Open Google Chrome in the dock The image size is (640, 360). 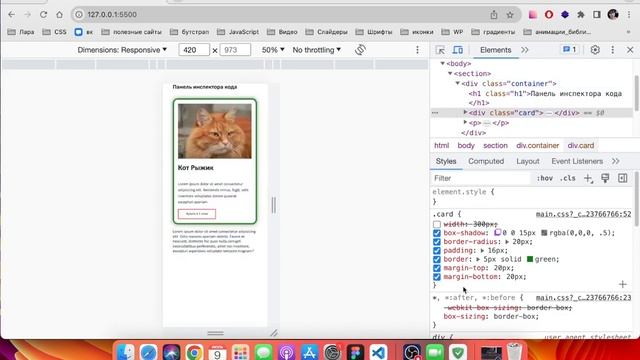[194, 352]
